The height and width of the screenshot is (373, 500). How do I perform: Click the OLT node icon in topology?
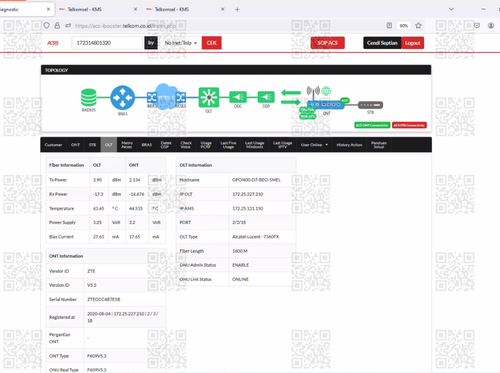pos(209,97)
